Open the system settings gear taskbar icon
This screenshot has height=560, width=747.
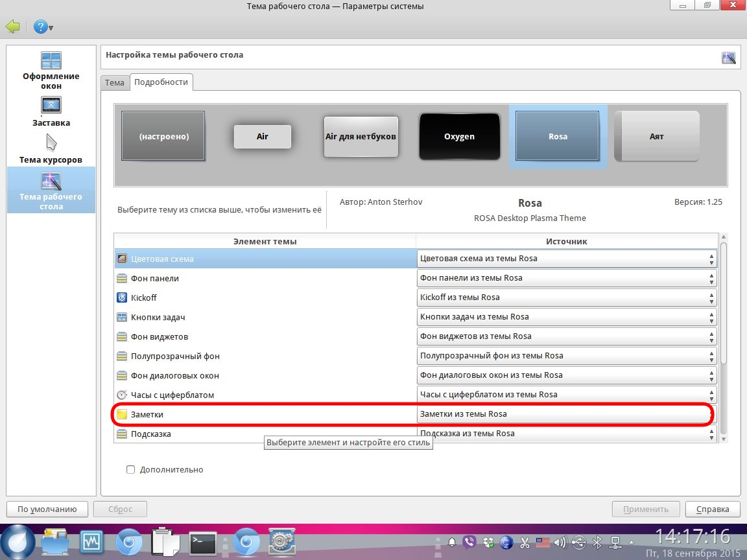click(281, 541)
